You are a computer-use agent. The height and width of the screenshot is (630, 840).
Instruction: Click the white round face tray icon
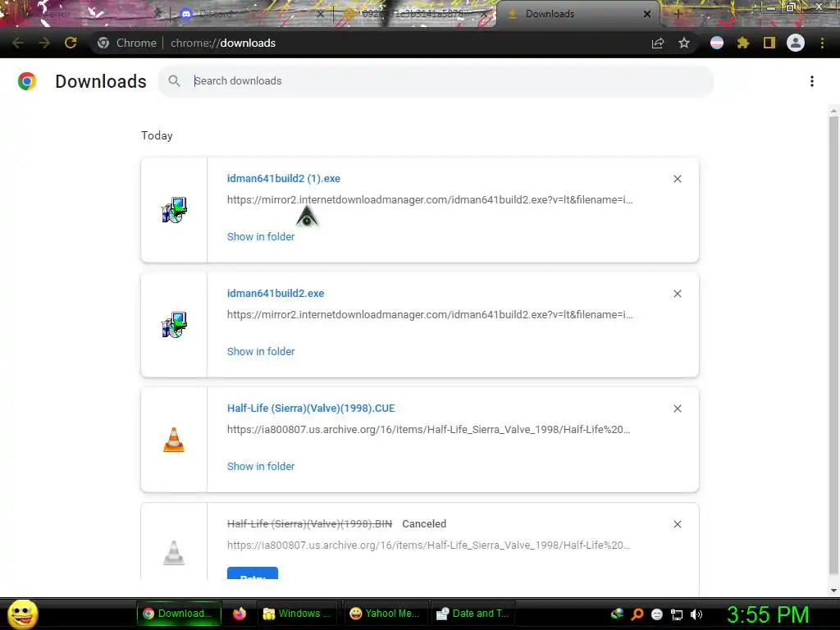pyautogui.click(x=657, y=614)
